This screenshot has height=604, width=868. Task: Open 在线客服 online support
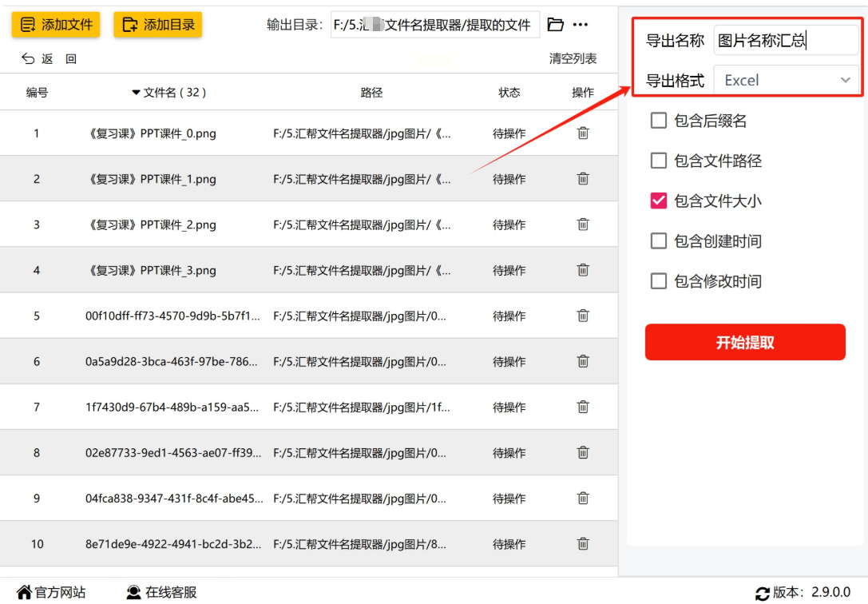tap(171, 592)
